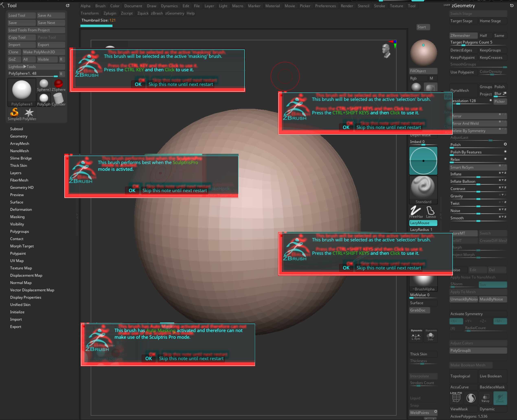Expand the Deformation subpalette

[x=21, y=209]
